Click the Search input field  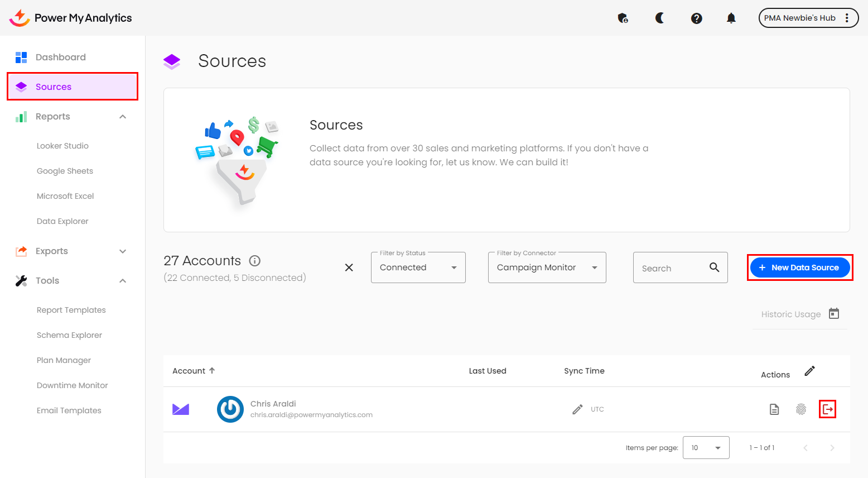672,268
